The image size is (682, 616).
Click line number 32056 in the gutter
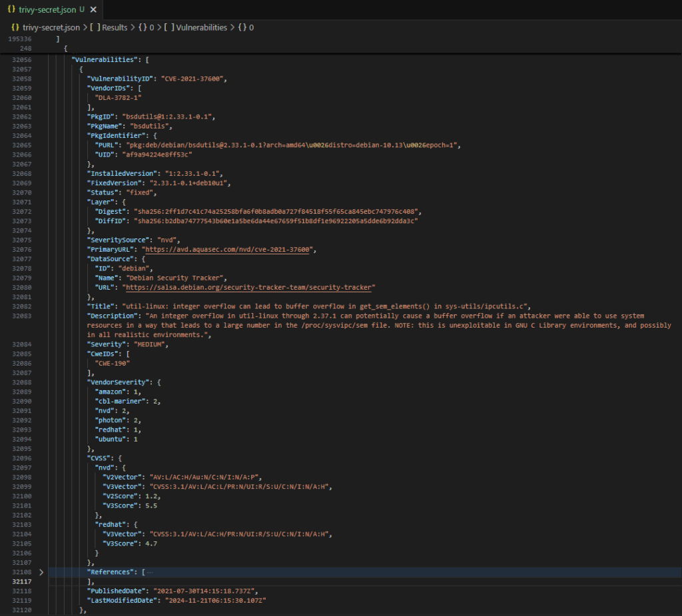tap(23, 59)
